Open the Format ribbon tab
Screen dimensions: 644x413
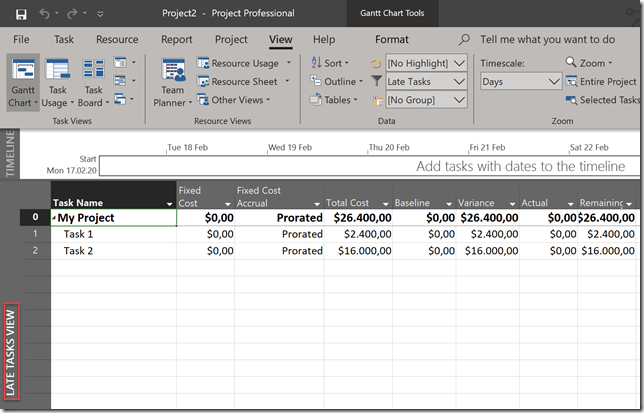pos(391,40)
